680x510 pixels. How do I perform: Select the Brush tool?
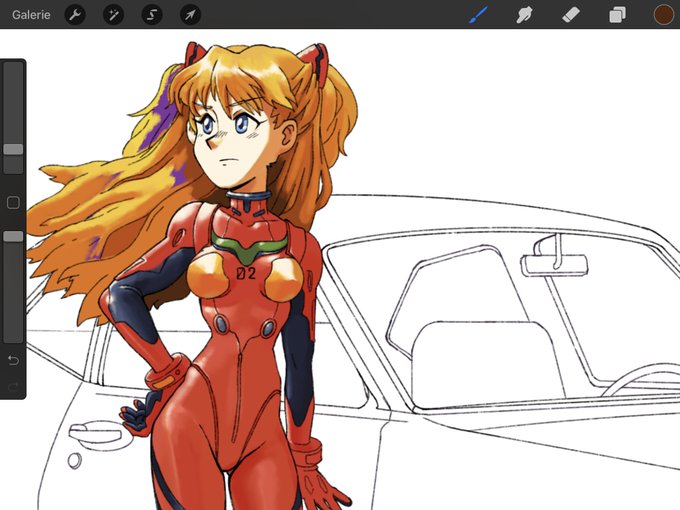pyautogui.click(x=479, y=15)
